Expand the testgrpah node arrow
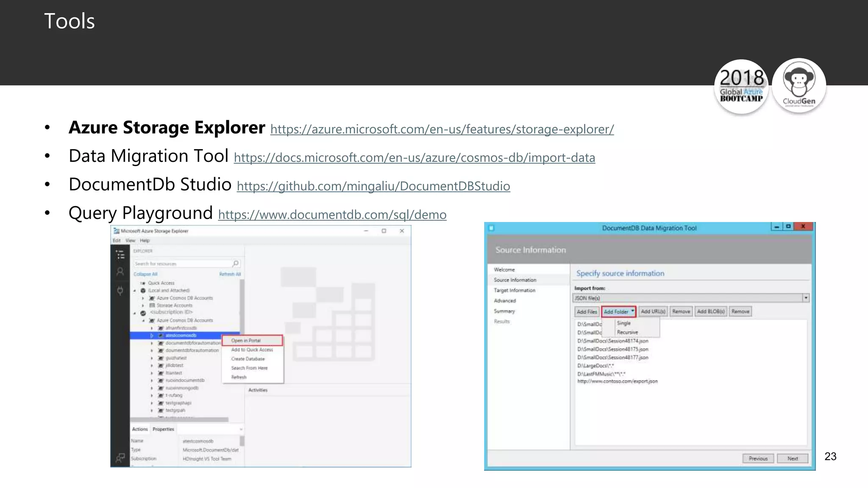Image resolution: width=868 pixels, height=488 pixels. [152, 410]
